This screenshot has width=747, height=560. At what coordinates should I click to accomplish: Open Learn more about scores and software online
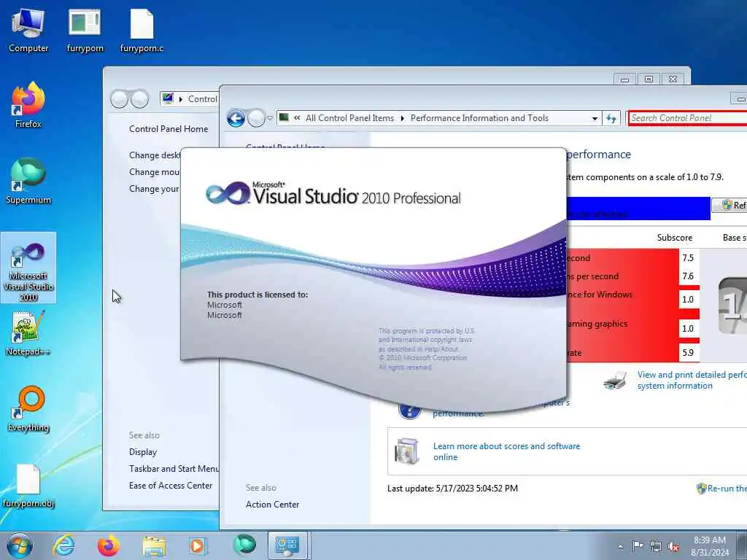click(506, 451)
